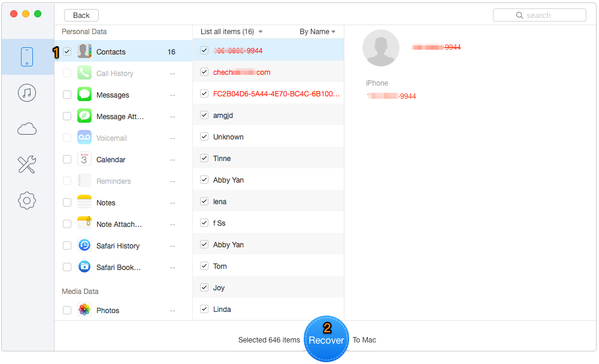Select the lena contact row

(x=268, y=201)
